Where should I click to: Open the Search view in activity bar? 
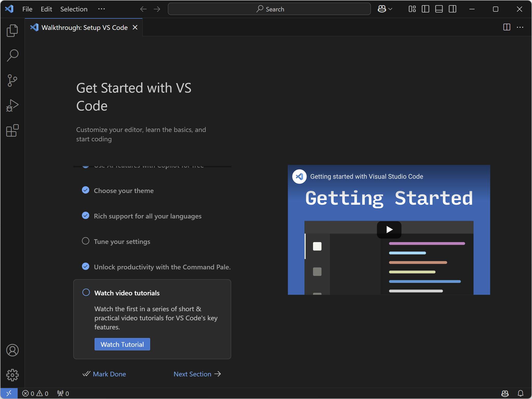tap(12, 55)
